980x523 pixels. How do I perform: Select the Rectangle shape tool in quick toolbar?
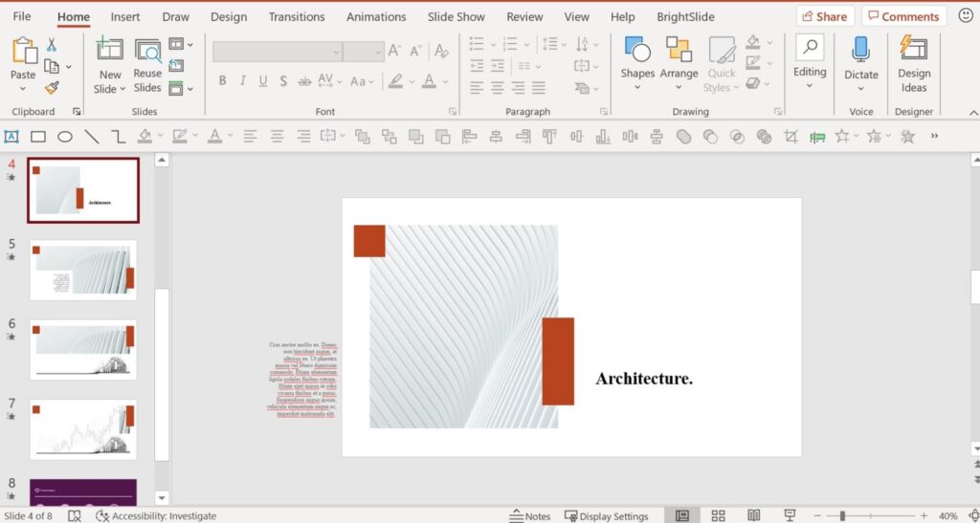(38, 136)
